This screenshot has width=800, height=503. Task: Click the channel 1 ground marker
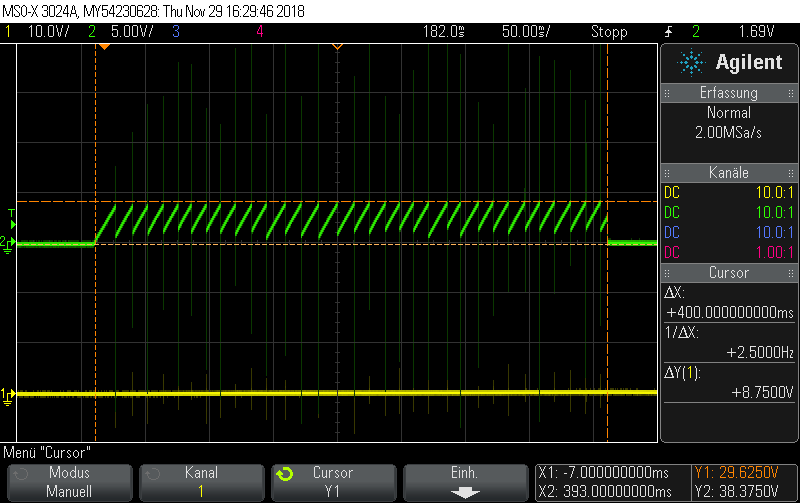pyautogui.click(x=7, y=397)
